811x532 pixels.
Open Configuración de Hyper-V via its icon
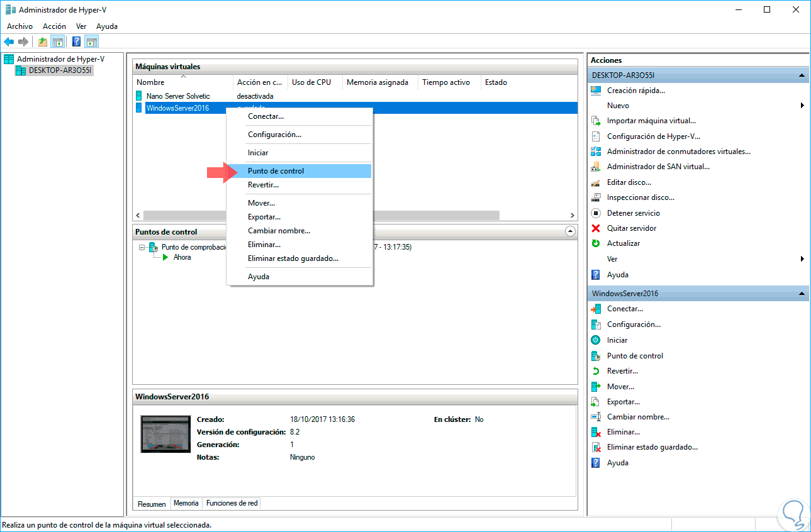coord(596,136)
